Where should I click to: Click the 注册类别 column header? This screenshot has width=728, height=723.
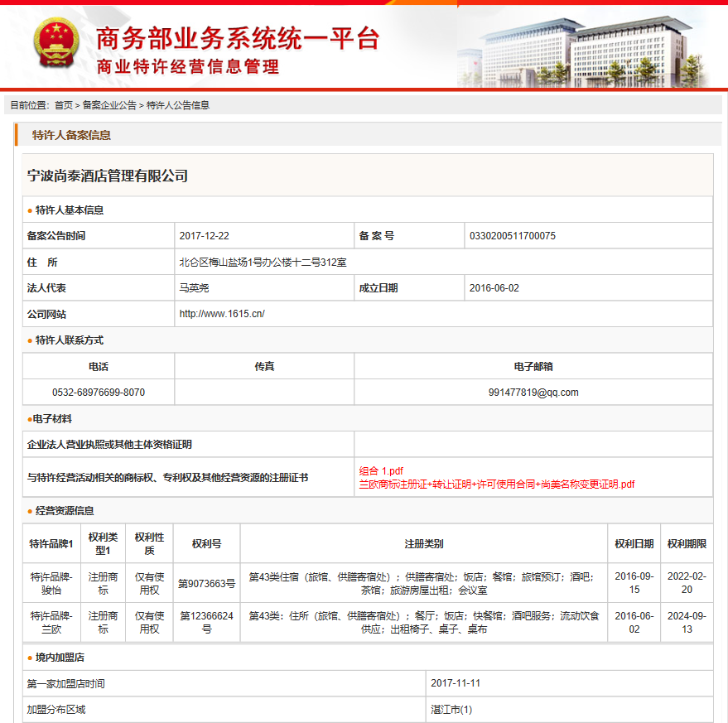click(x=424, y=544)
